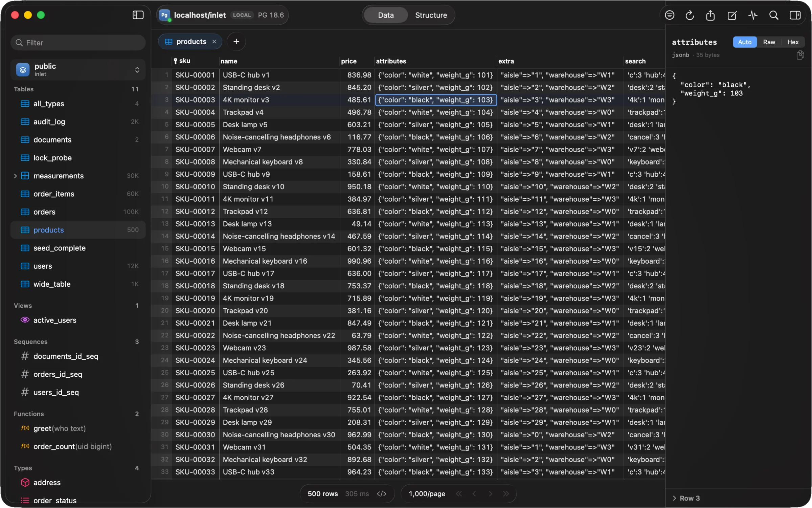Open the orders table
Image resolution: width=812 pixels, height=508 pixels.
[78, 212]
